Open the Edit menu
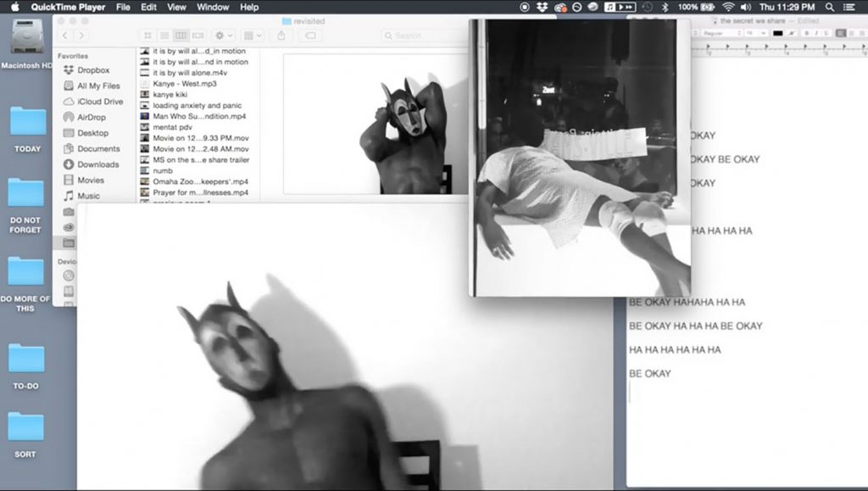Image resolution: width=868 pixels, height=491 pixels. click(149, 7)
